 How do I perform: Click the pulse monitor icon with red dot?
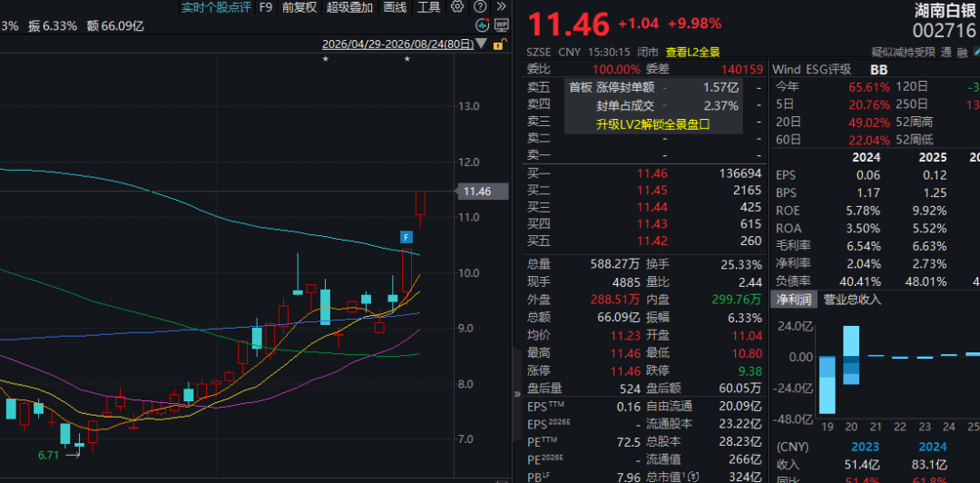pos(482,25)
